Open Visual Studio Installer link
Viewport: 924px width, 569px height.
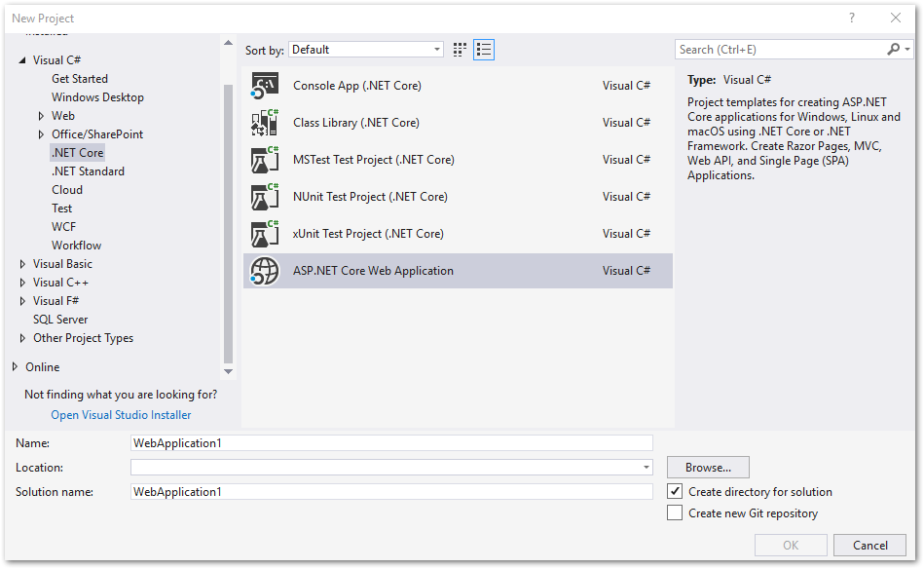click(x=121, y=415)
